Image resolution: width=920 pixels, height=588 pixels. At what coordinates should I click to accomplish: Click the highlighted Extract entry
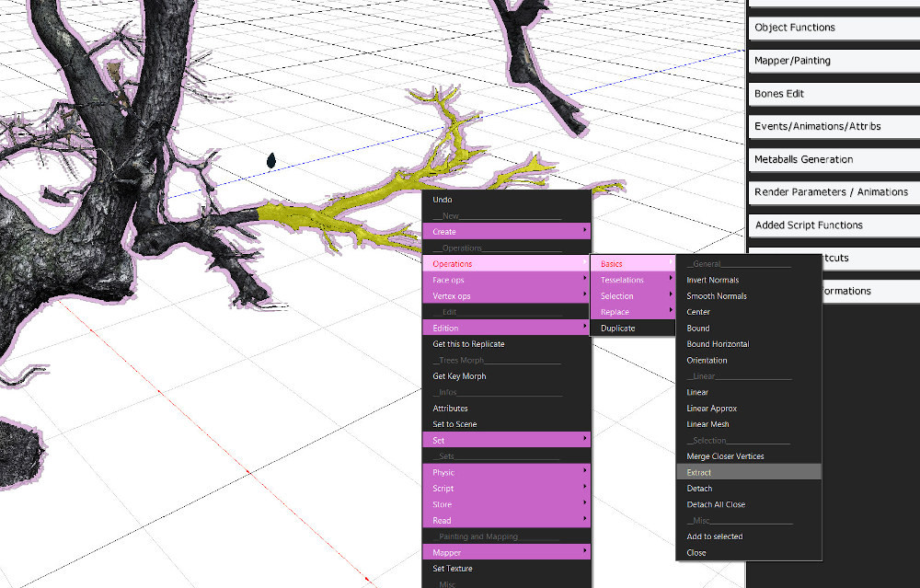[749, 472]
